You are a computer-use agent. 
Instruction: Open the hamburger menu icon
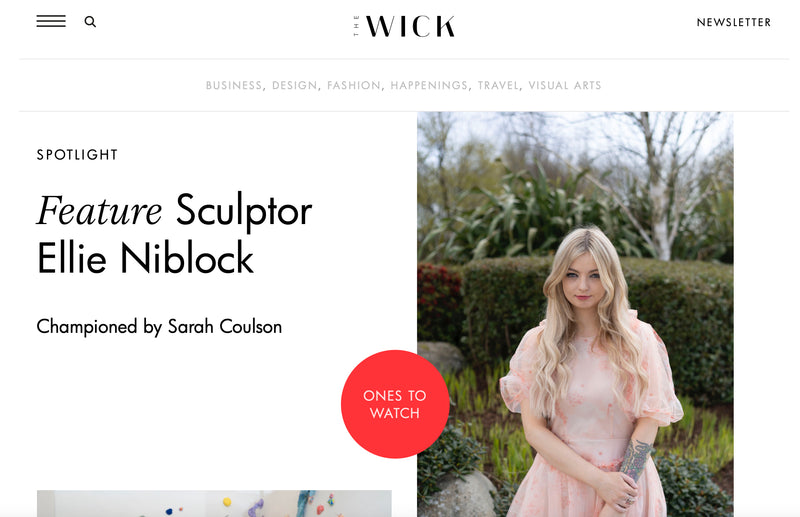(51, 21)
